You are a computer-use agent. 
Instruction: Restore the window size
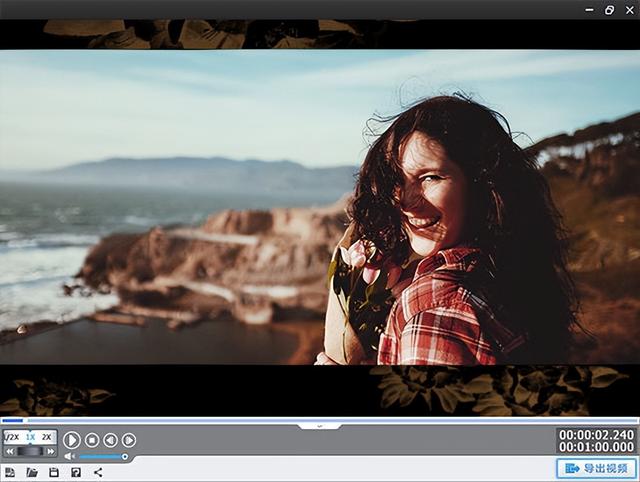(609, 9)
